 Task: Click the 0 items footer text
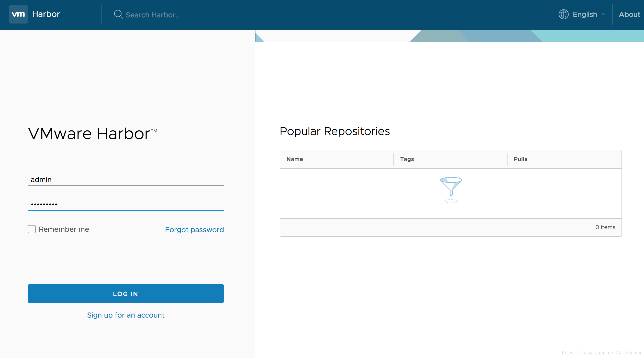[605, 227]
